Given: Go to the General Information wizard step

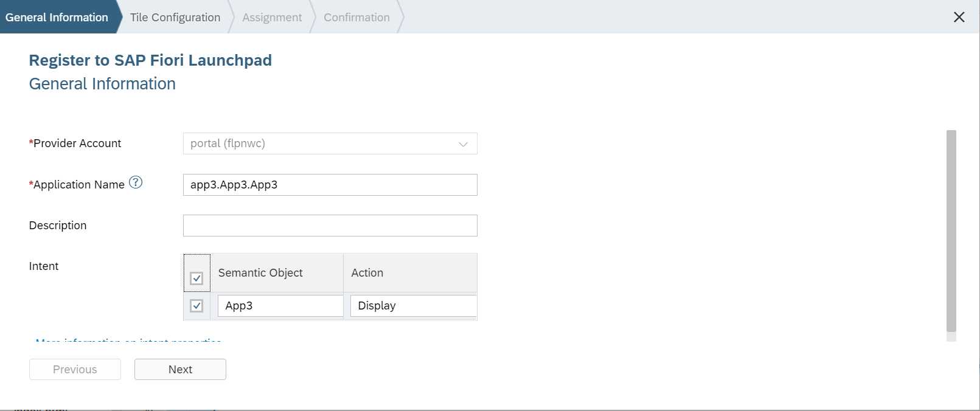Looking at the screenshot, I should (57, 17).
